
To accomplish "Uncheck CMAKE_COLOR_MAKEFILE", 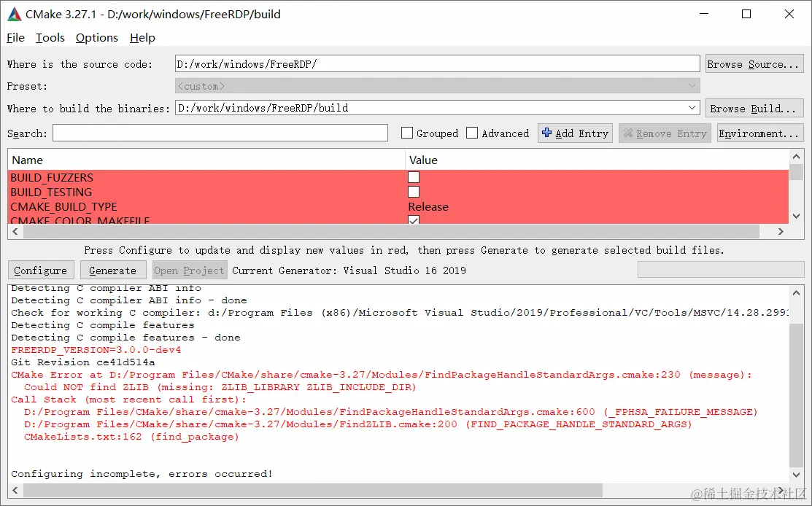I will [x=414, y=222].
